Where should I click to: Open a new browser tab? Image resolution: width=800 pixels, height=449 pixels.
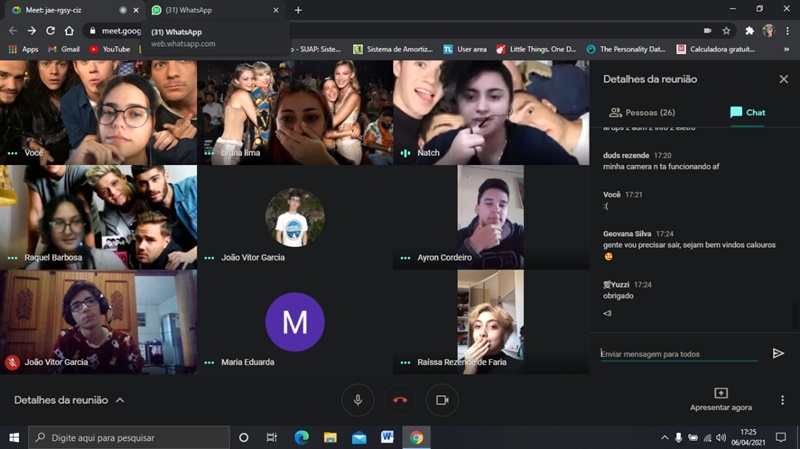pos(298,10)
